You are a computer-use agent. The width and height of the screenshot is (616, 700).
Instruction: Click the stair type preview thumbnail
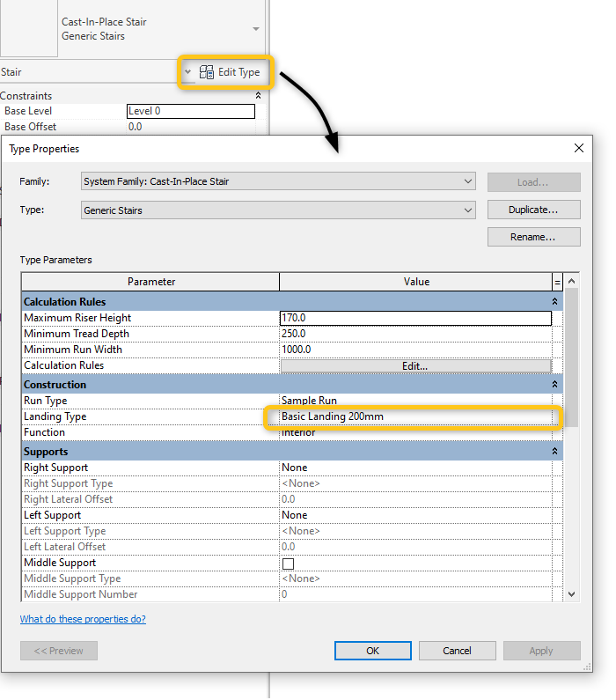coord(28,27)
